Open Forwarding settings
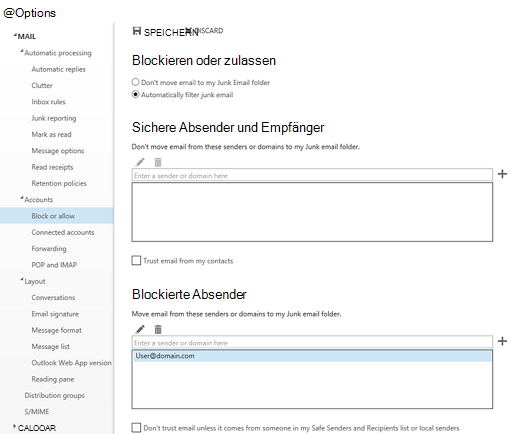 pos(49,249)
